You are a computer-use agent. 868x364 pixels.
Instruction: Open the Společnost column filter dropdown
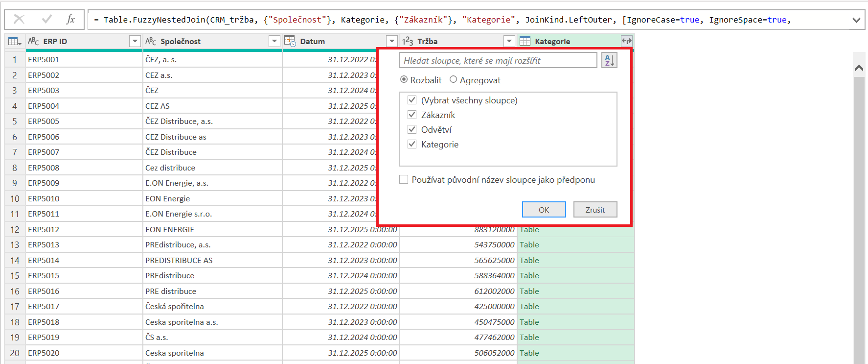coord(274,41)
